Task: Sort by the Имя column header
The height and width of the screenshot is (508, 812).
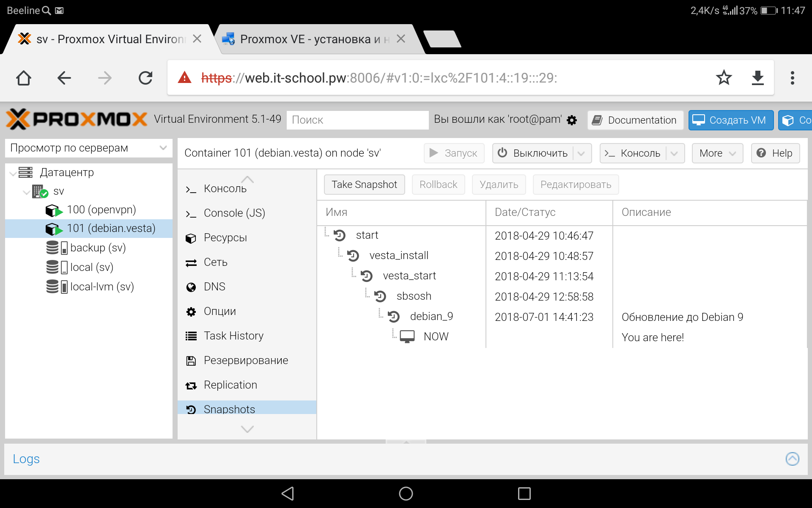Action: click(401, 213)
